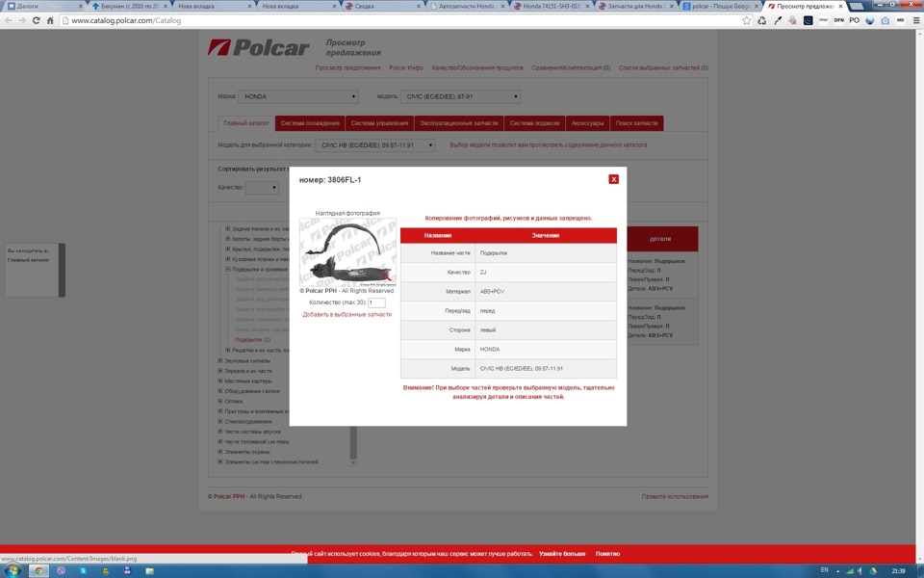Image resolution: width=924 pixels, height=578 pixels.
Task: Add part to selected spare parts list
Action: point(347,314)
